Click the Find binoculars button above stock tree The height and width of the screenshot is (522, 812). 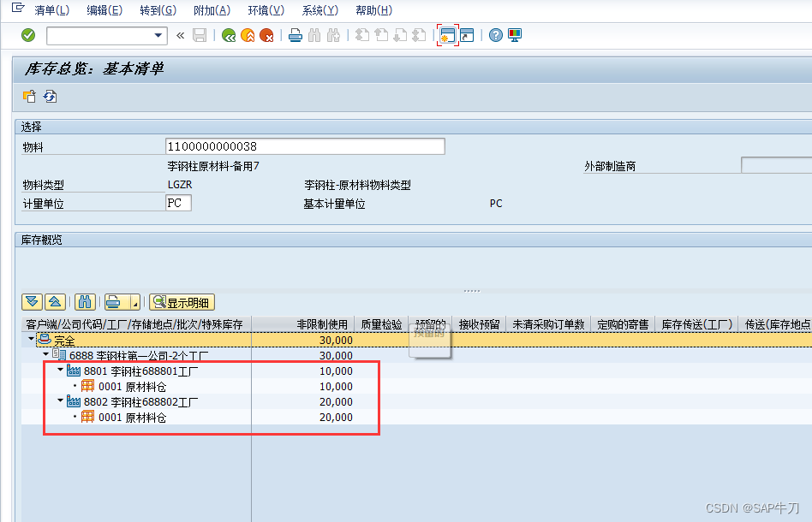click(85, 302)
